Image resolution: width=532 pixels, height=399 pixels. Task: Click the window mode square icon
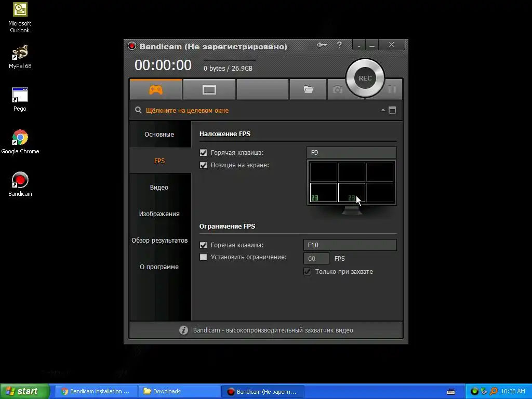coord(392,110)
